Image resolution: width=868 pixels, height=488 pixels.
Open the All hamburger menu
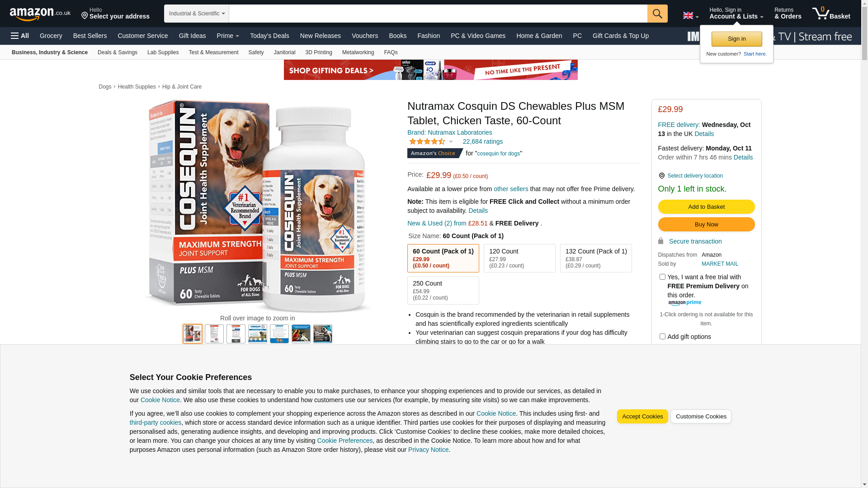(x=20, y=36)
